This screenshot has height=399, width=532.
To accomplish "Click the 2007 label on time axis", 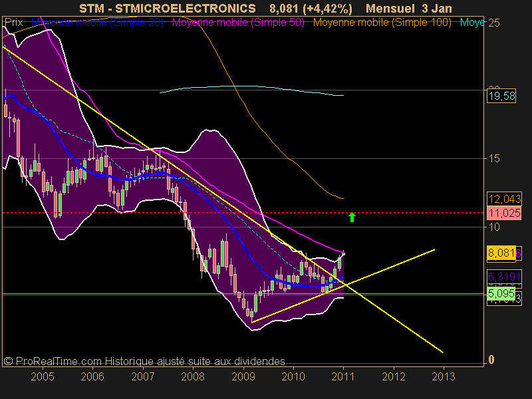I will tap(143, 376).
